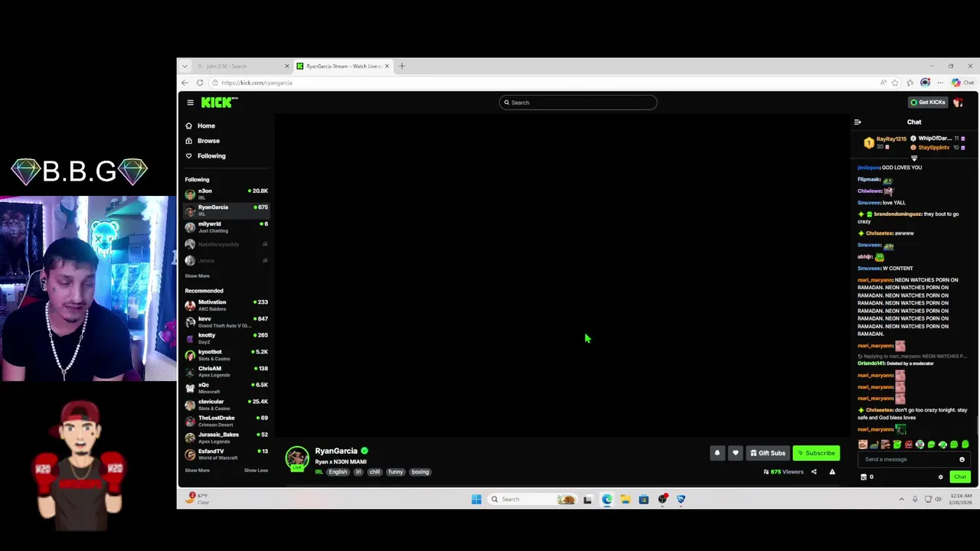Open kevv's Grand Theft Auto V stream

point(227,322)
